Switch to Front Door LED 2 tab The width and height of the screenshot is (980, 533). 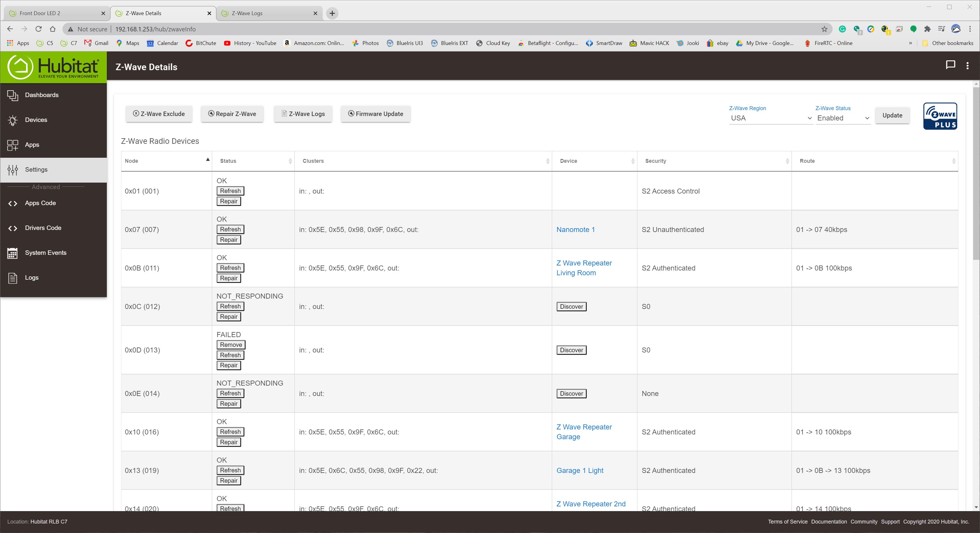57,13
